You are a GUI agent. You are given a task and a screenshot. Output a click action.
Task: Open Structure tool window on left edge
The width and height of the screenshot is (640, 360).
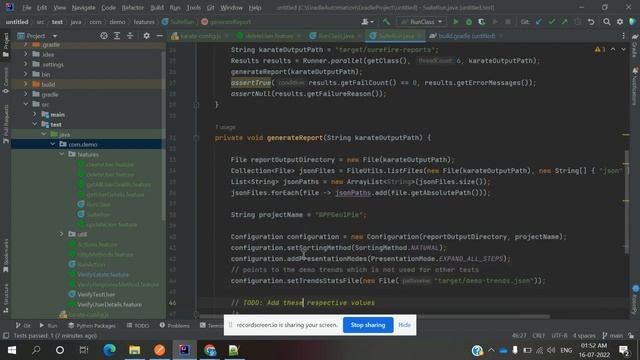5,298
